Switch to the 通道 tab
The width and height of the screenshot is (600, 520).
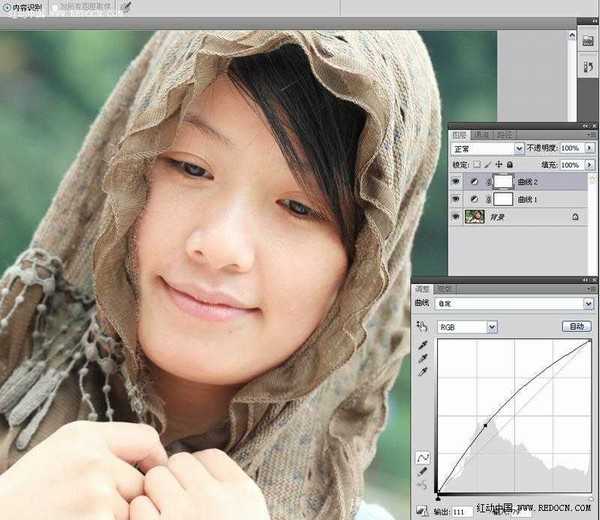point(482,134)
